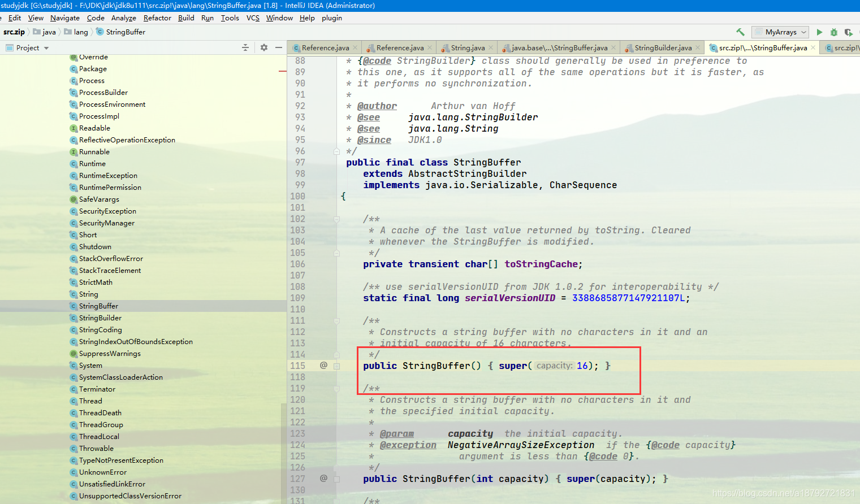Select Throwable in the project tree
Viewport: 860px width, 504px height.
tap(96, 449)
